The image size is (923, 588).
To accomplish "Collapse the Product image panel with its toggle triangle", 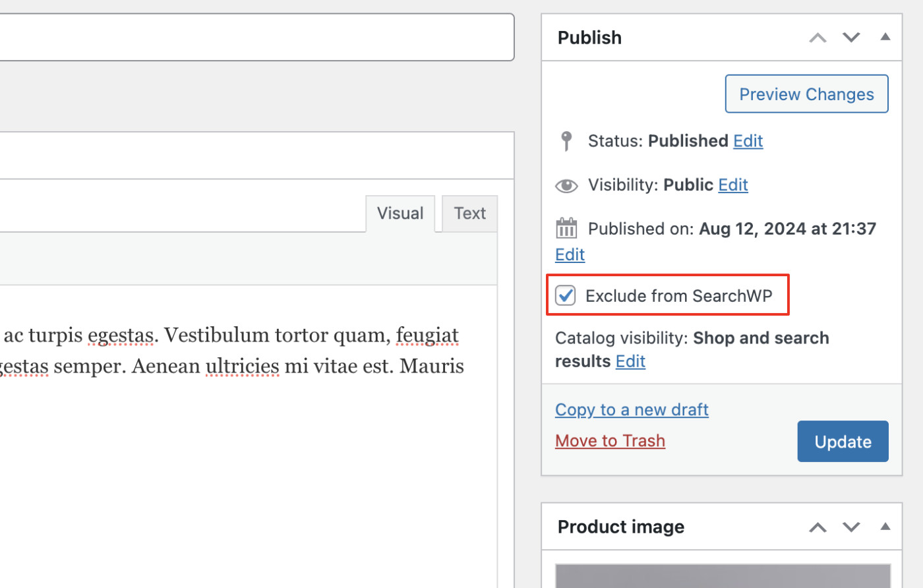I will pos(885,527).
